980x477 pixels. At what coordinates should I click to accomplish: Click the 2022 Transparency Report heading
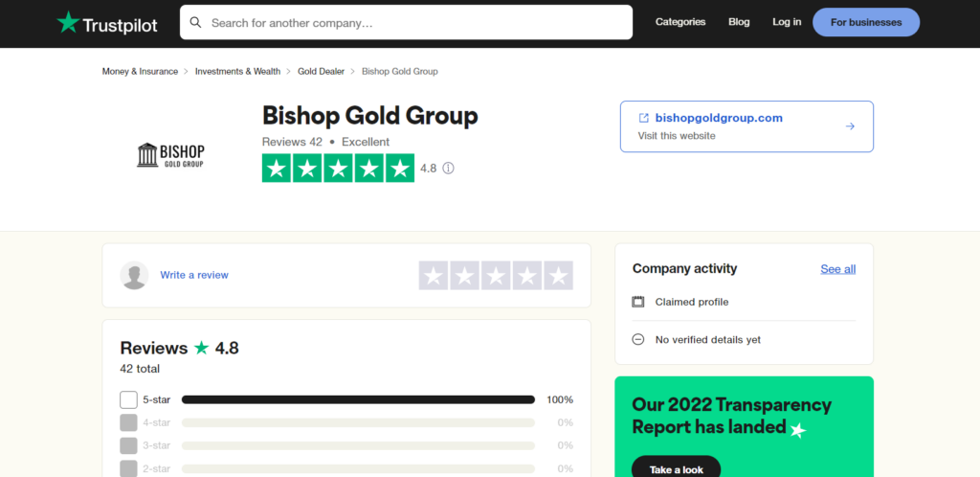732,416
